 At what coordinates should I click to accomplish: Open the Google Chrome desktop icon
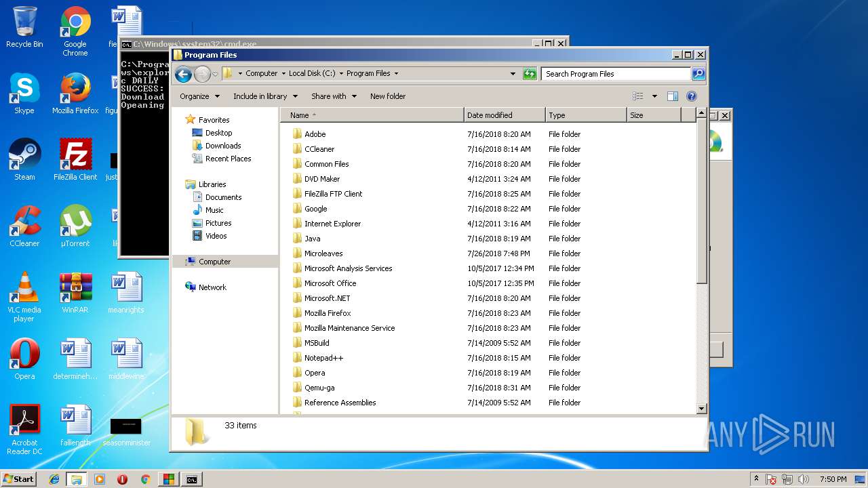(x=75, y=31)
